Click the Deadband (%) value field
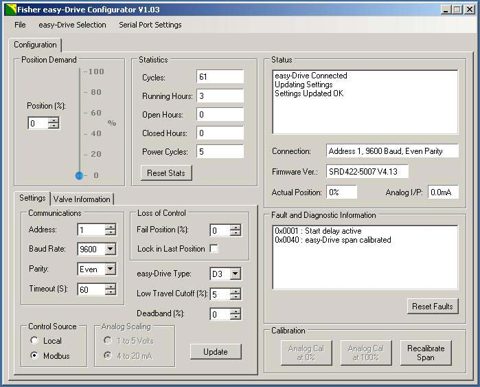Screen dimensions: 480x387 point(220,314)
